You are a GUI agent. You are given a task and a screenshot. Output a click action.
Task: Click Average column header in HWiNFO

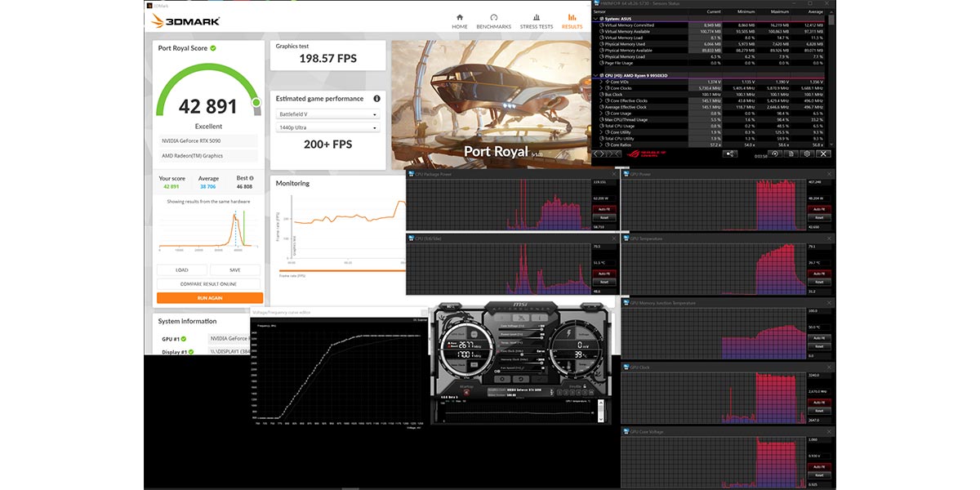click(x=817, y=11)
